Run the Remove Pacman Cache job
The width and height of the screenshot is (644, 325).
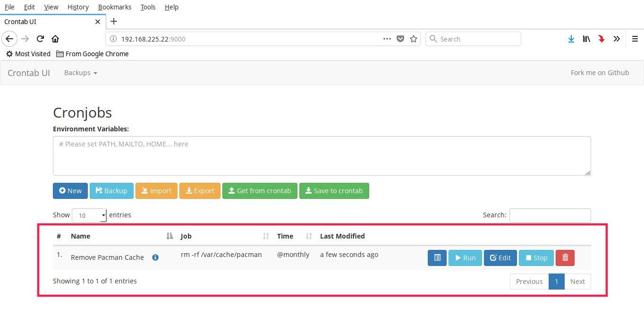465,258
